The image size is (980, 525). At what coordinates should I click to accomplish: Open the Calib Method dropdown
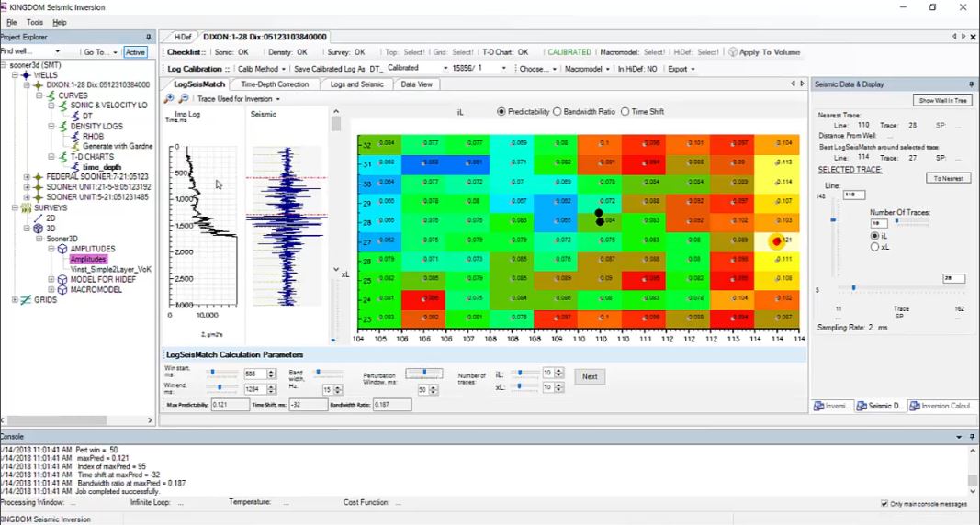pos(259,69)
